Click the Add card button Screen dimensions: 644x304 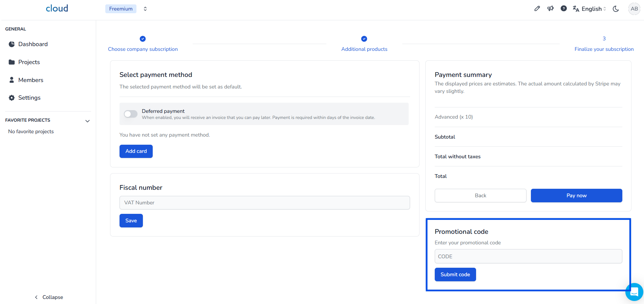click(x=136, y=151)
